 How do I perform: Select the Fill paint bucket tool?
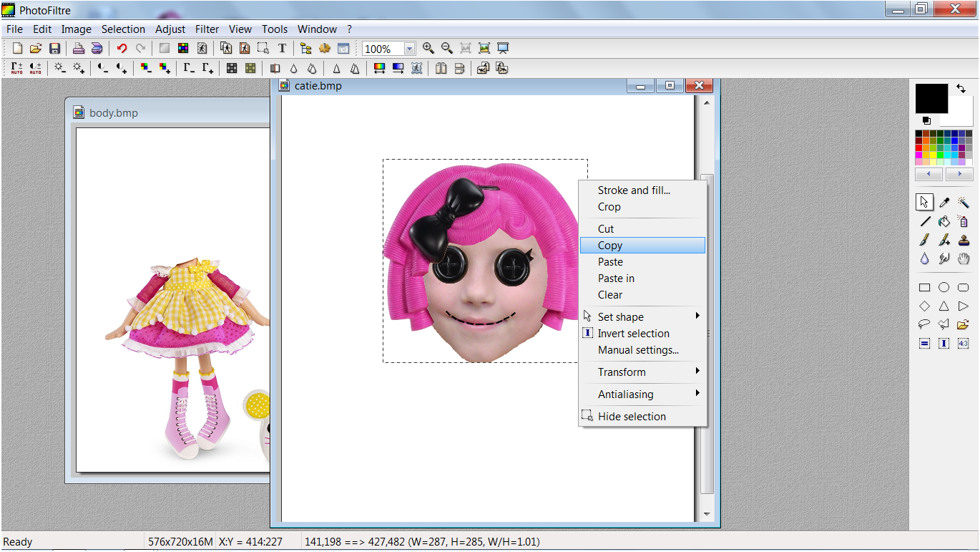(x=944, y=222)
